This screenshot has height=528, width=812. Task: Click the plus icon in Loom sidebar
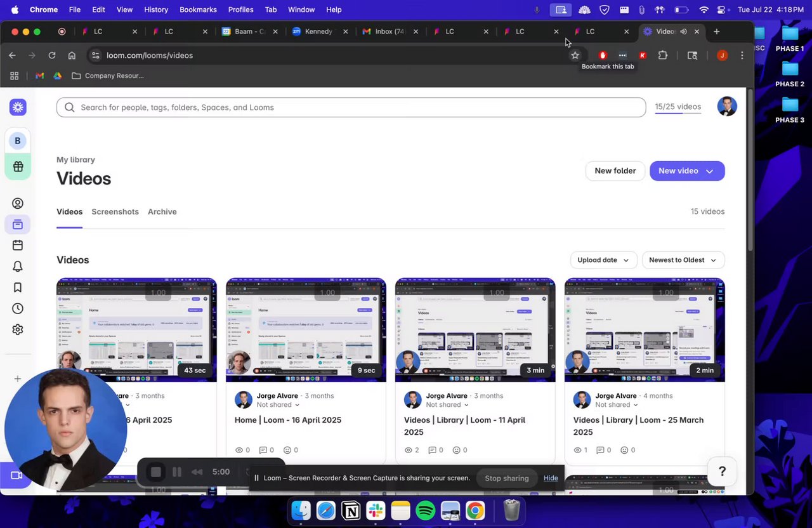click(18, 379)
